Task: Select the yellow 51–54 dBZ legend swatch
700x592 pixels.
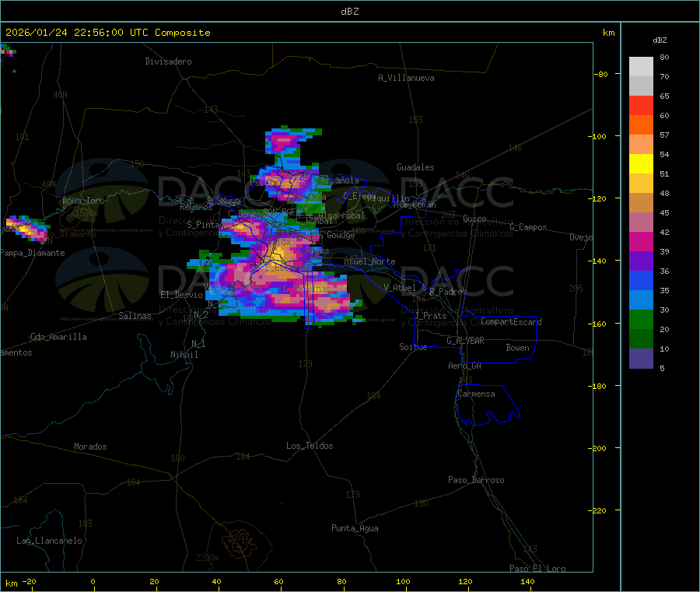Action: [641, 164]
